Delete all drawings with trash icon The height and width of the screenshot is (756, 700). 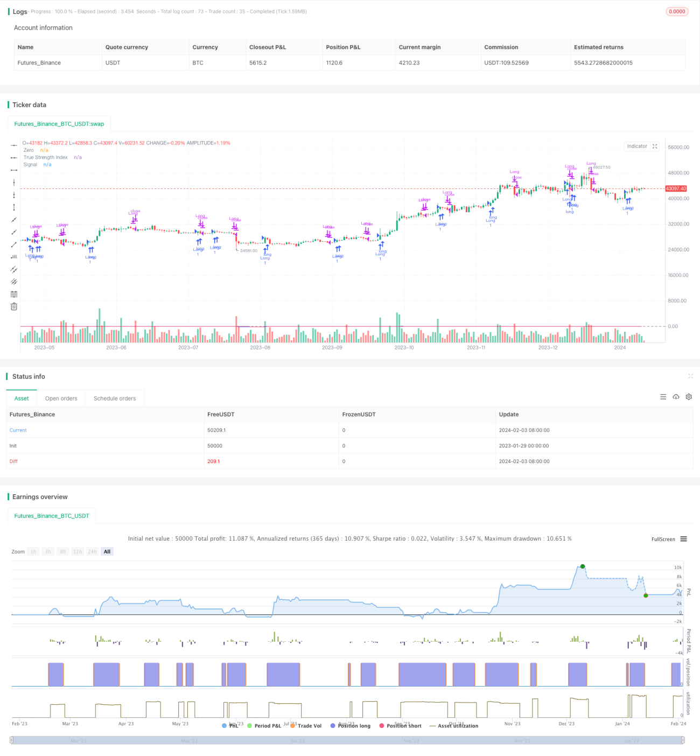click(x=14, y=306)
